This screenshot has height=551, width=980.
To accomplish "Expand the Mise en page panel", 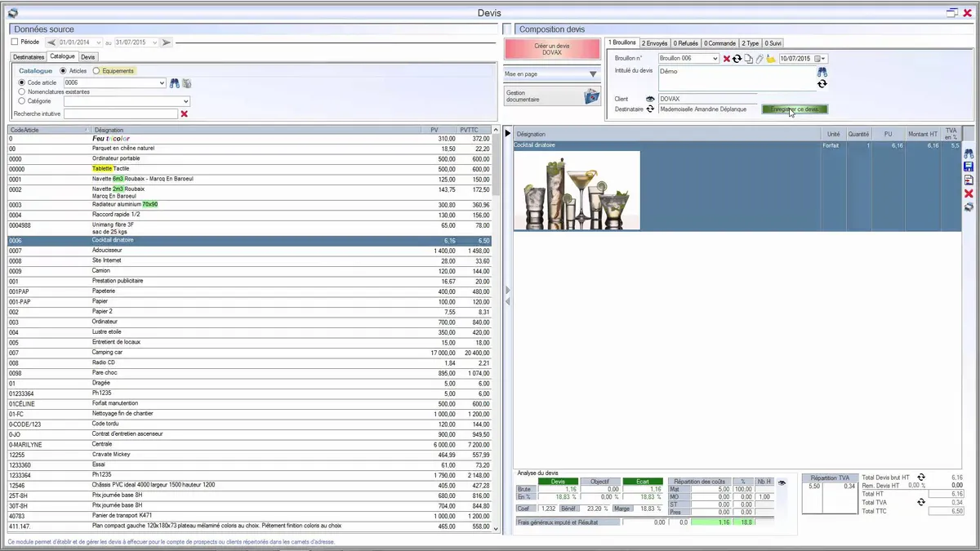I will [x=593, y=74].
